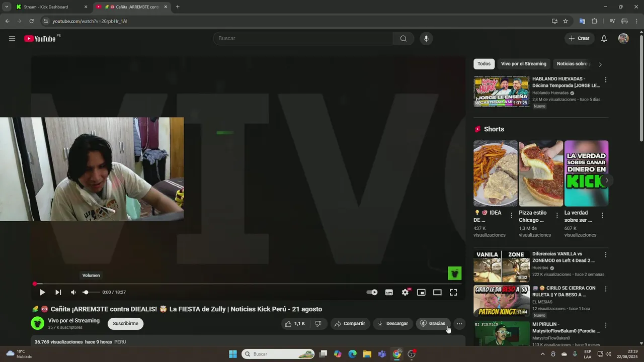The height and width of the screenshot is (362, 644).
Task: Seek on the video progress bar
Action: [248, 284]
